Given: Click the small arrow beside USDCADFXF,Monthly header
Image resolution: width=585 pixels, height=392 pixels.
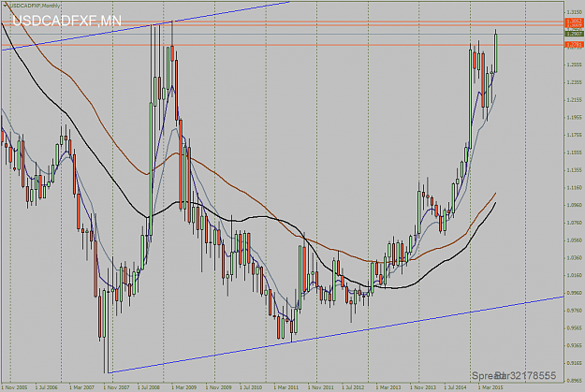Looking at the screenshot, I should [x=5, y=6].
